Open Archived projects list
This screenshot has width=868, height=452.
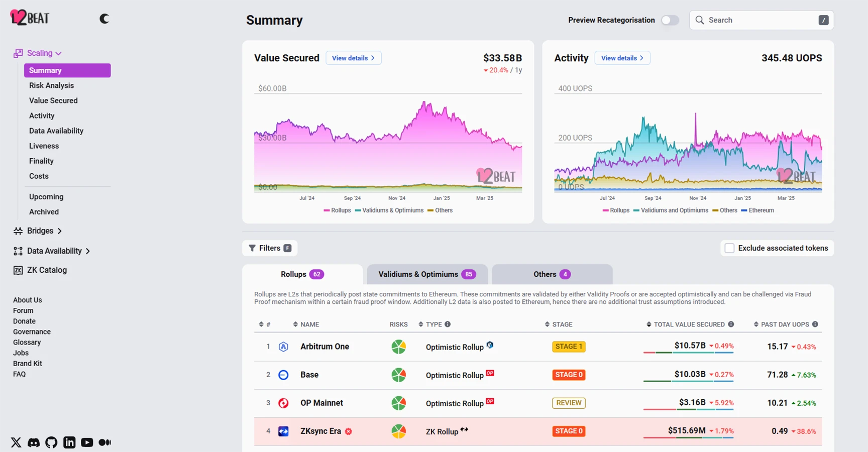coord(44,212)
